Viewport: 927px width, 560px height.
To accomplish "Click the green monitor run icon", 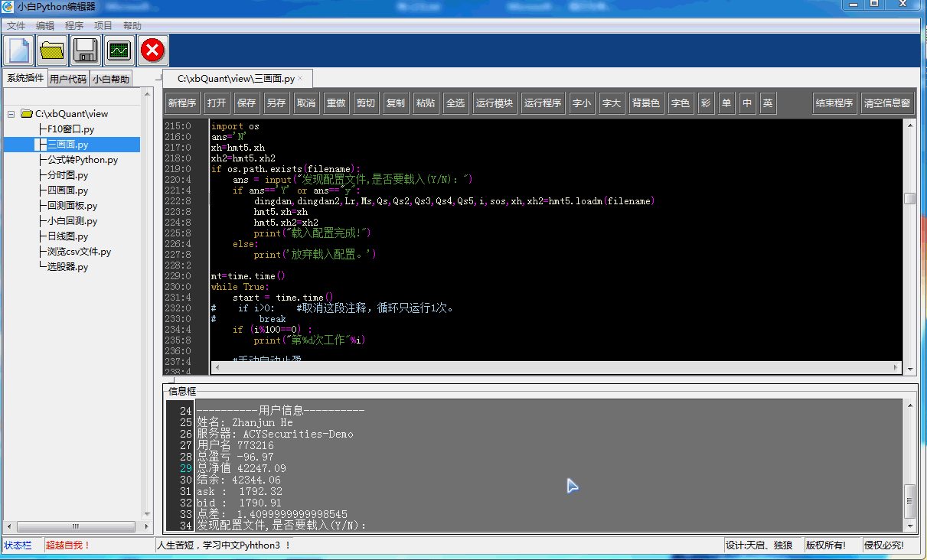I will pos(119,50).
